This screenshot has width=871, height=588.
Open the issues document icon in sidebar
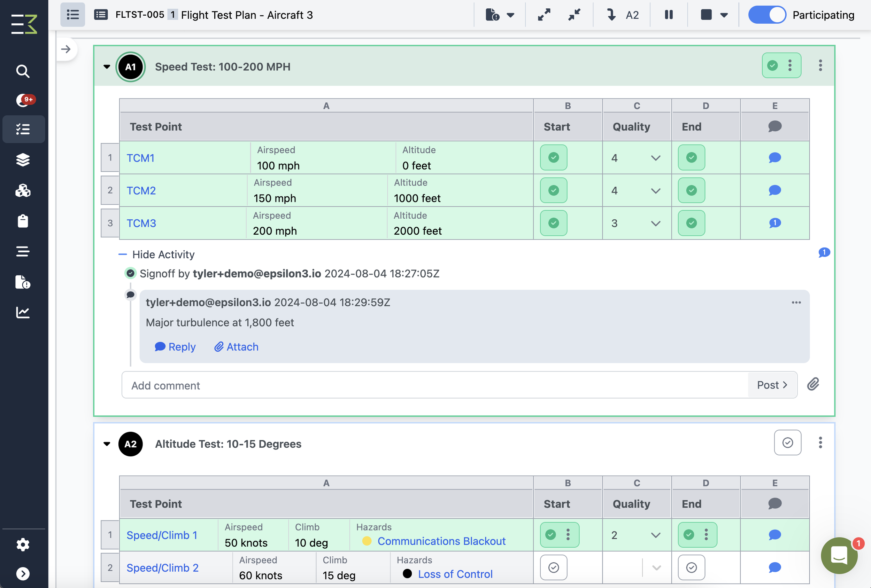tap(23, 282)
